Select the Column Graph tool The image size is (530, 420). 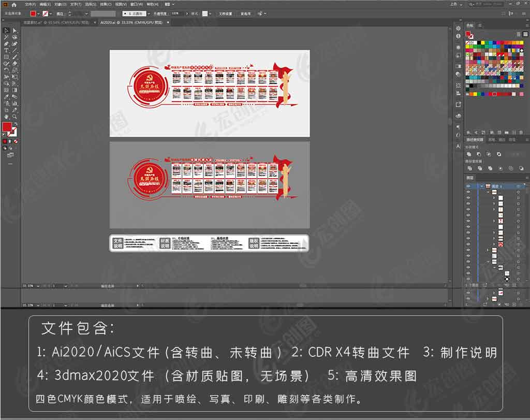[x=14, y=103]
